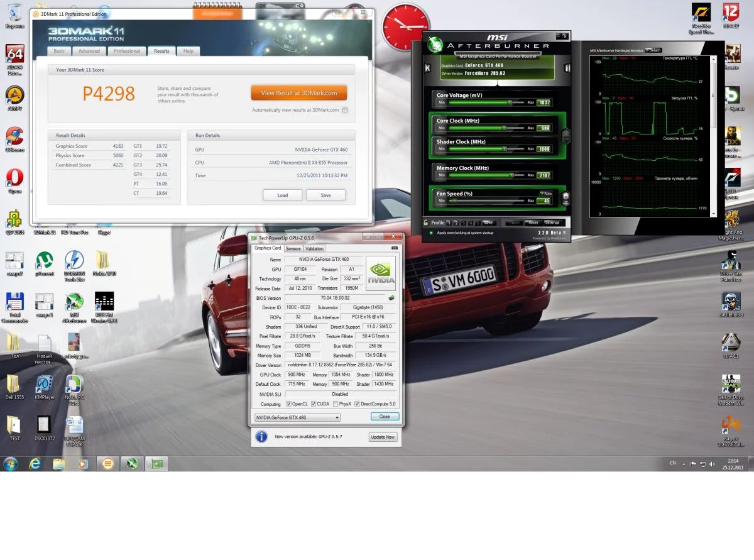Switch to the Basic tab in 3DMark
This screenshot has height=560, width=754.
(x=59, y=51)
